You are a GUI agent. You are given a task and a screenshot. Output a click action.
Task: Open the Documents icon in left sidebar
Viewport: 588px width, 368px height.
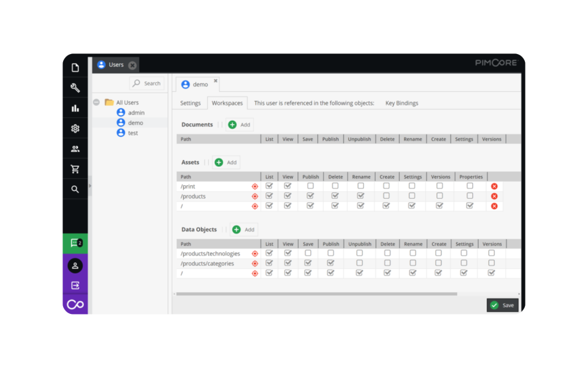(75, 68)
